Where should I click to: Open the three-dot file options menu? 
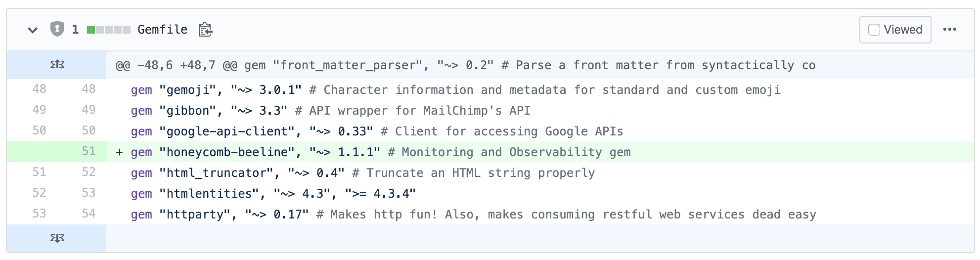click(x=949, y=30)
